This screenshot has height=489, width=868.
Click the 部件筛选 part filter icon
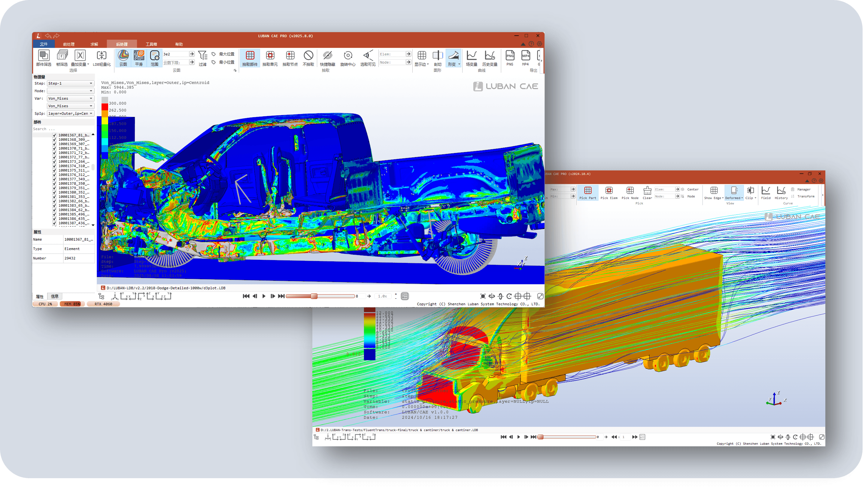coord(44,56)
